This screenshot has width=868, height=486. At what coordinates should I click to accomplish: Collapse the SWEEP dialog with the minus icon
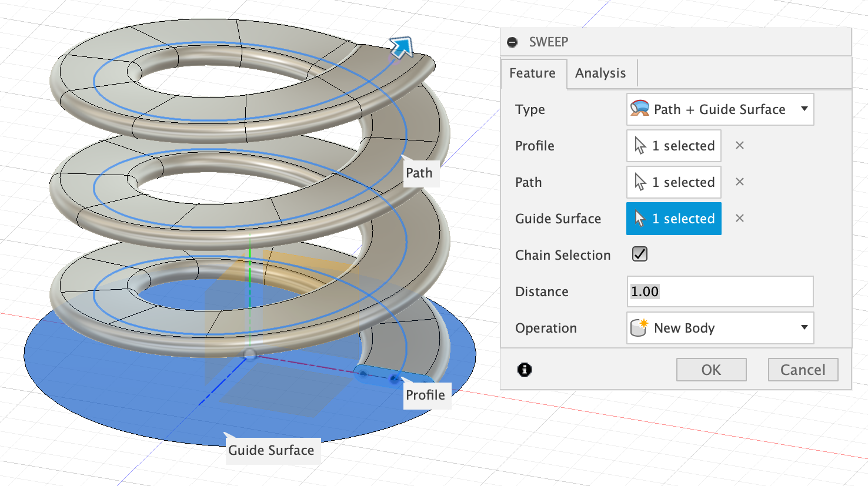[512, 42]
